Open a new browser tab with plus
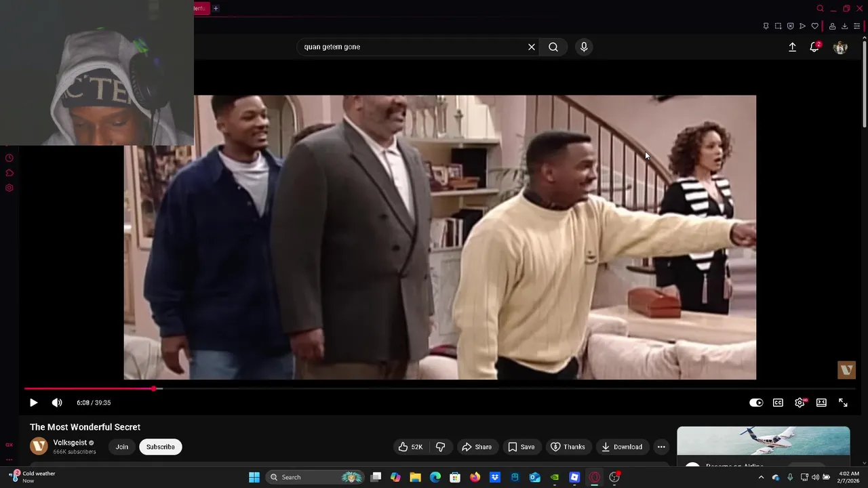The width and height of the screenshot is (868, 488). coord(216,8)
